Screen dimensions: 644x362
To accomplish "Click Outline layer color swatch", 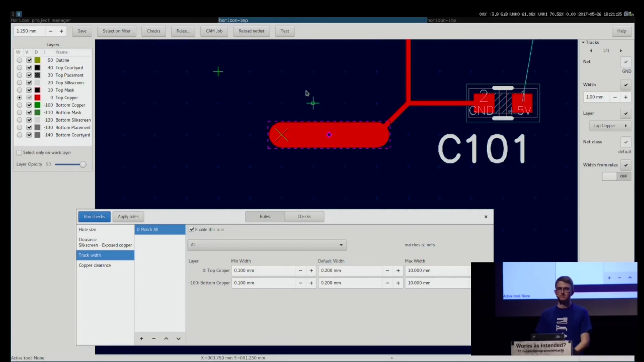I will tap(38, 60).
